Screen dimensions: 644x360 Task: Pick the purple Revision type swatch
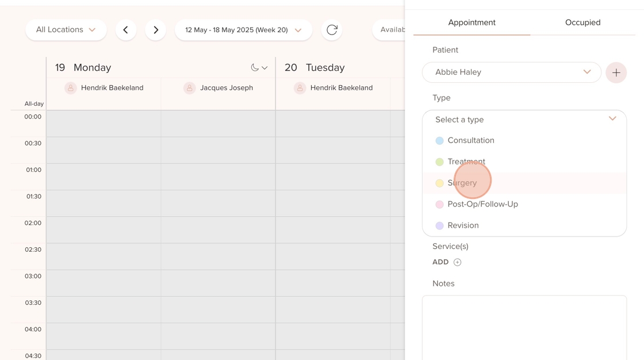(439, 225)
